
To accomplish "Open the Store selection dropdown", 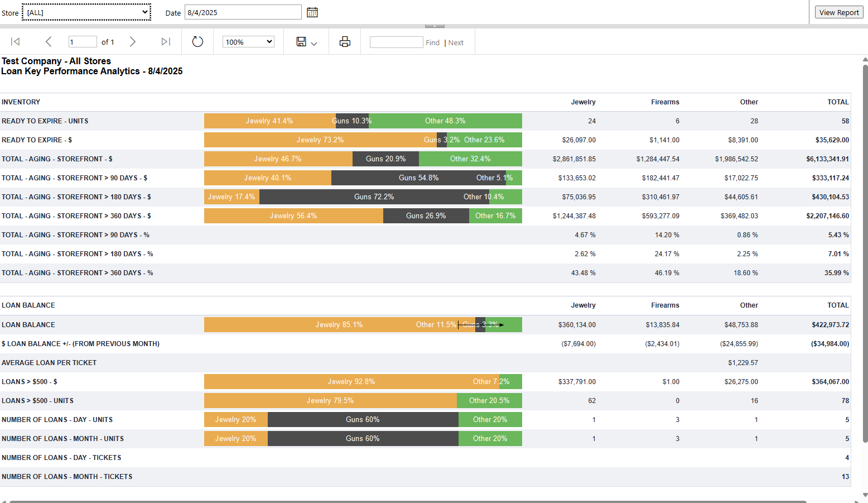I will pyautogui.click(x=86, y=12).
